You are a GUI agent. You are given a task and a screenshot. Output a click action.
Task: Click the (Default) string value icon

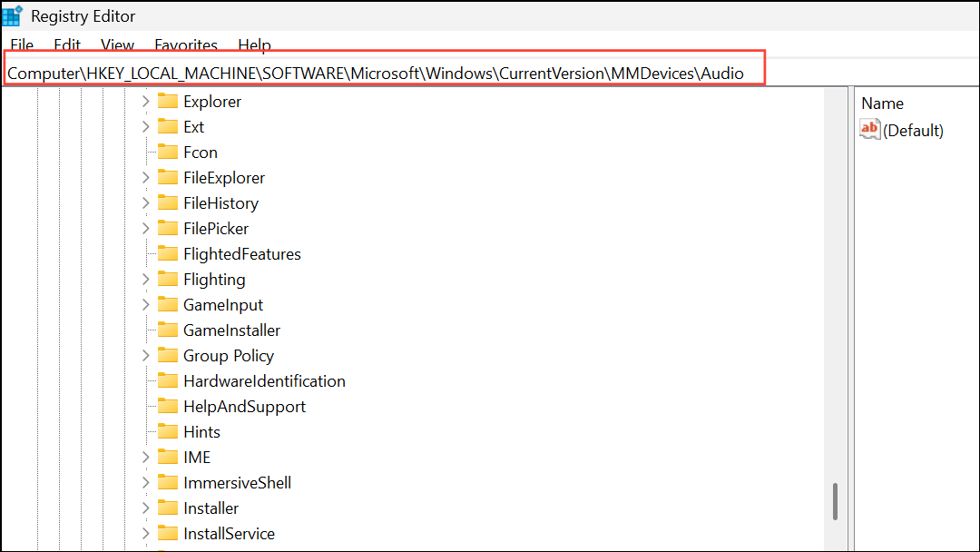[870, 129]
